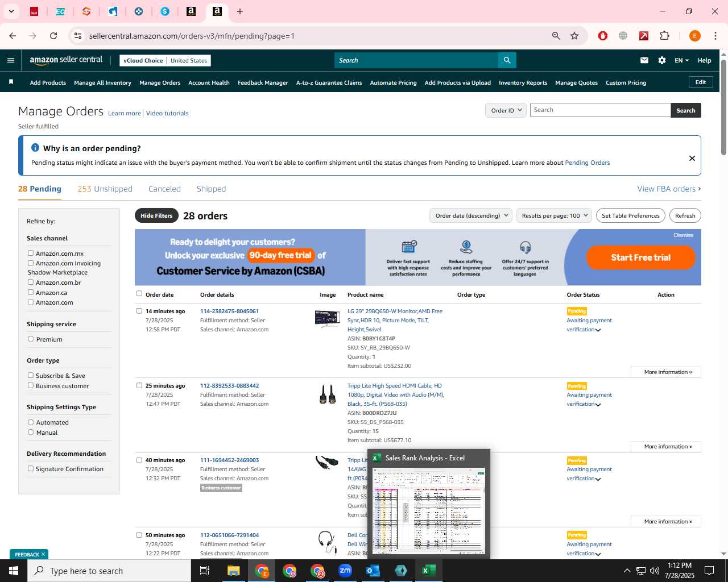728x582 pixels.
Task: Open the Results per page dropdown
Action: tap(555, 215)
